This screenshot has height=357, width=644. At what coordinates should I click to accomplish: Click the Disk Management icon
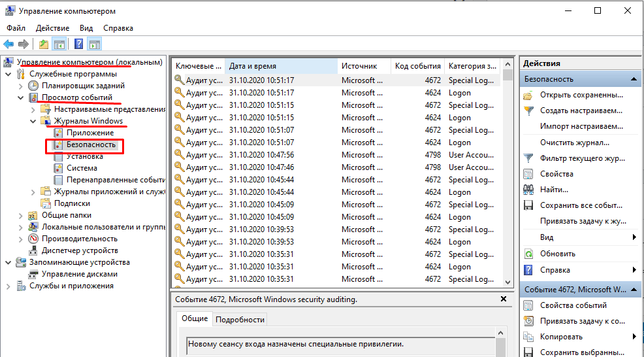[33, 275]
